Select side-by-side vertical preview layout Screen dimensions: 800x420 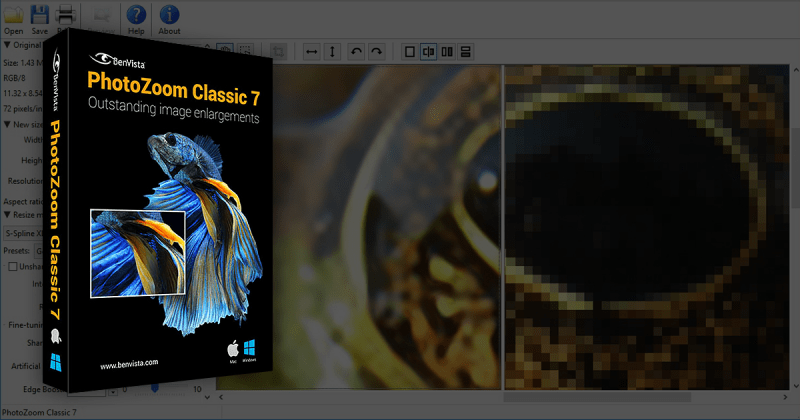coord(447,51)
